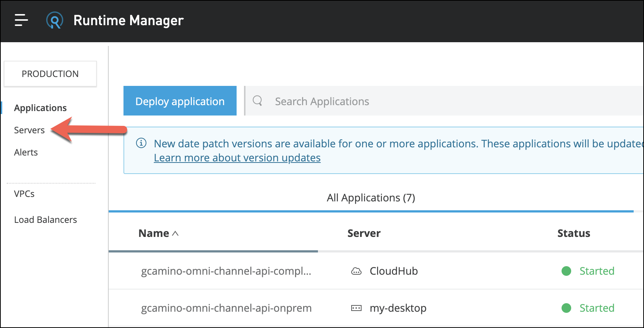Click the Status column header
Viewport: 644px width, 328px height.
pos(574,233)
